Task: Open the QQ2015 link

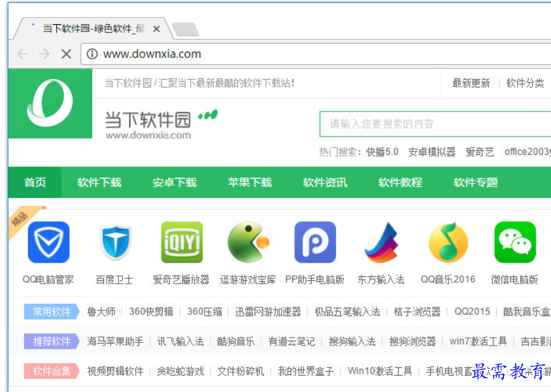Action: (473, 312)
